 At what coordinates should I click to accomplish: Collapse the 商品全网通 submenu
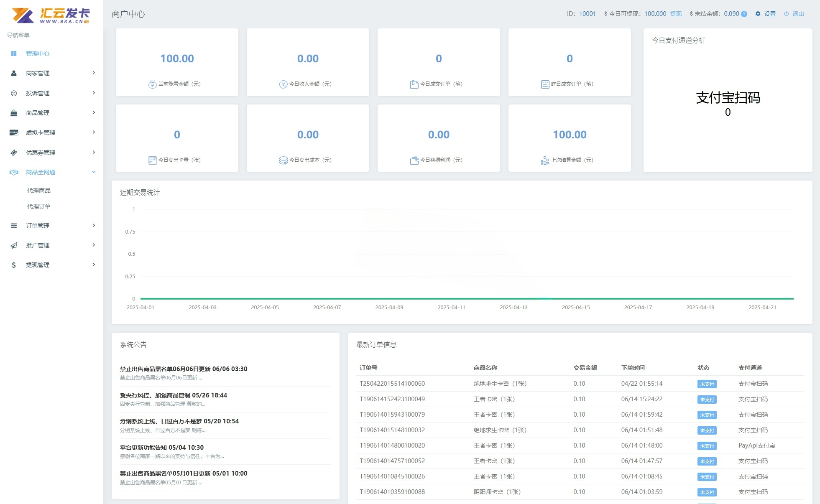click(x=94, y=172)
